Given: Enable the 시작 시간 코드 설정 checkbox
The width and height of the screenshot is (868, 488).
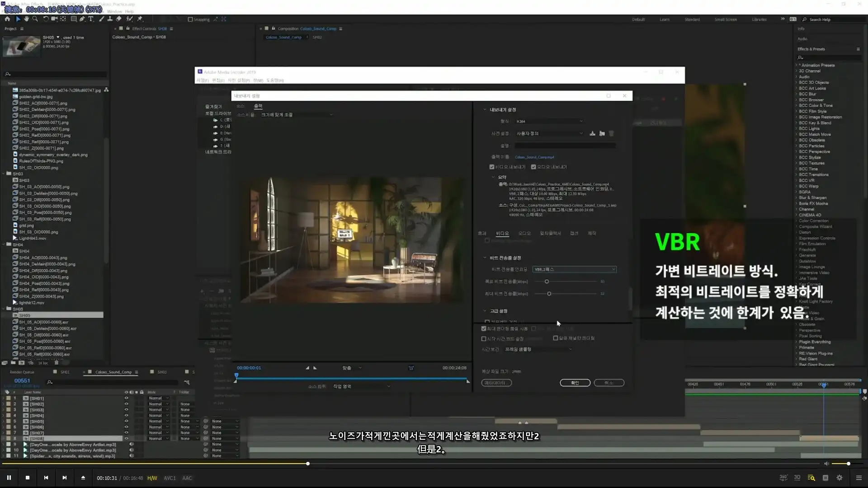Looking at the screenshot, I should point(484,338).
